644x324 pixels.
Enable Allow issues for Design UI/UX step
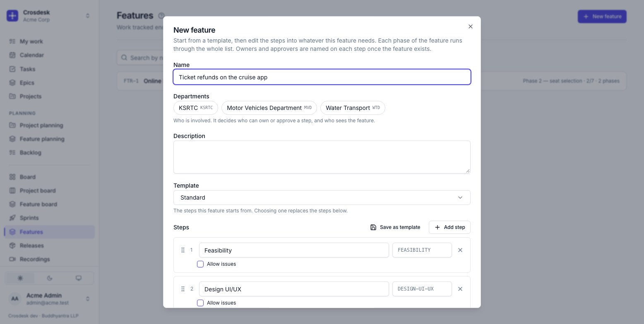200,303
